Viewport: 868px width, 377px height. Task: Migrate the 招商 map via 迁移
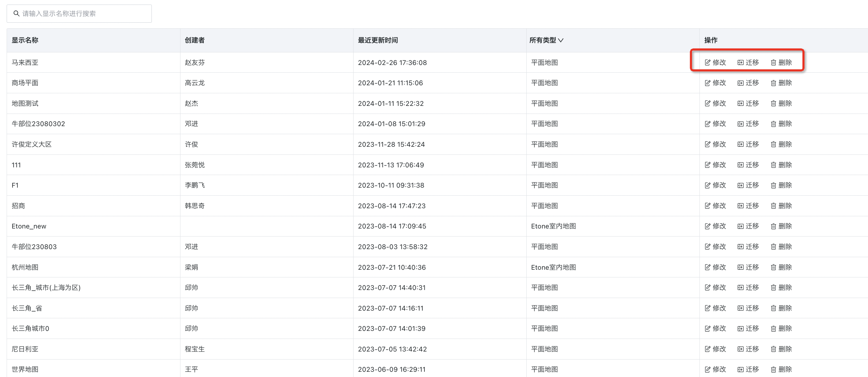point(748,206)
